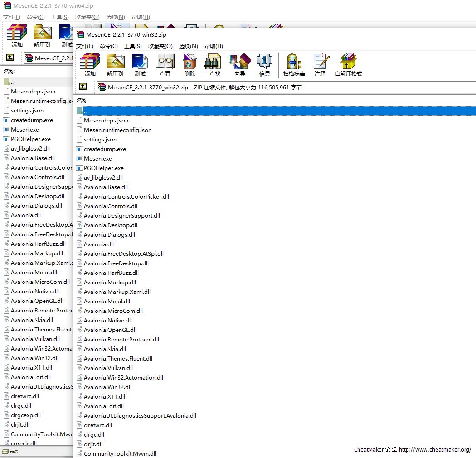Click WinRAR title icon of win32 window

coord(80,34)
